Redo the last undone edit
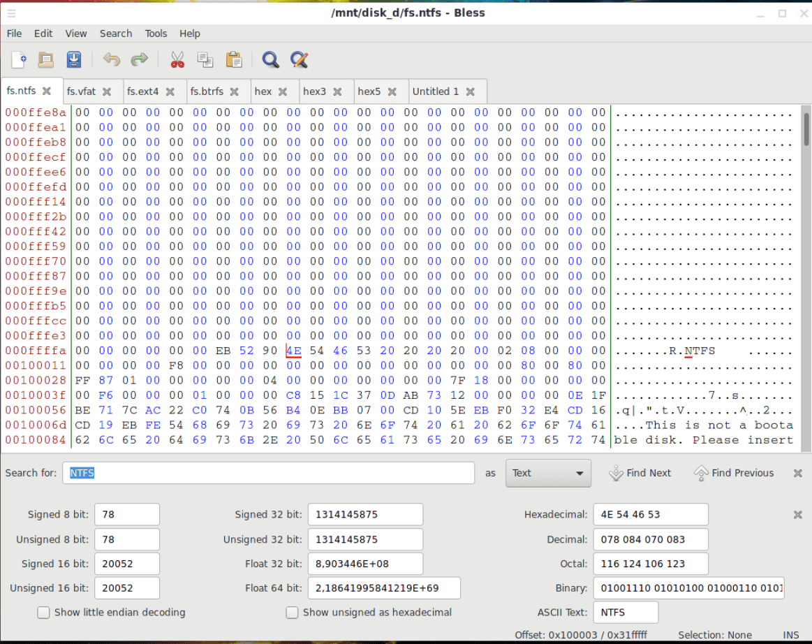The image size is (812, 644). pos(140,59)
